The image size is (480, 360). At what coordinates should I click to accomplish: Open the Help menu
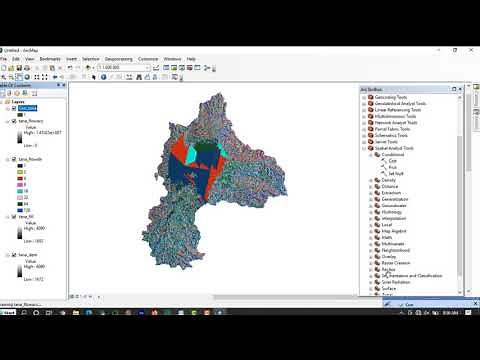191,59
